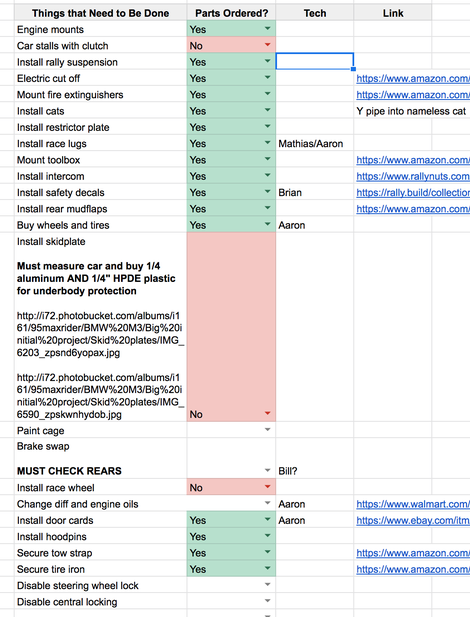Image resolution: width=470 pixels, height=617 pixels.
Task: Open the Walmart link for engine oils
Action: pyautogui.click(x=413, y=504)
